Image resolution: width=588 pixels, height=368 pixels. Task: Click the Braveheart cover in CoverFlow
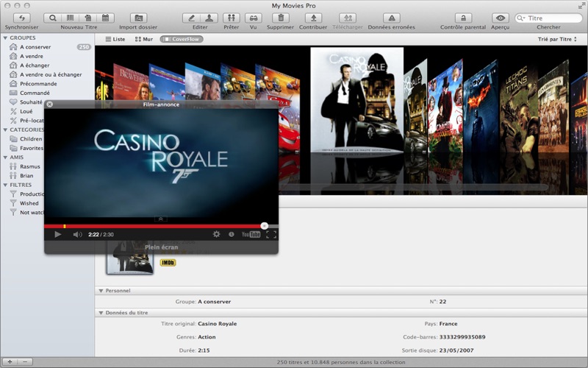click(131, 83)
